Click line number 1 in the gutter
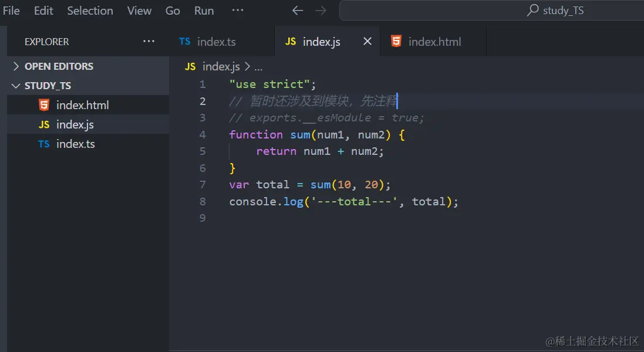Viewport: 644px width, 352px height. (x=203, y=84)
